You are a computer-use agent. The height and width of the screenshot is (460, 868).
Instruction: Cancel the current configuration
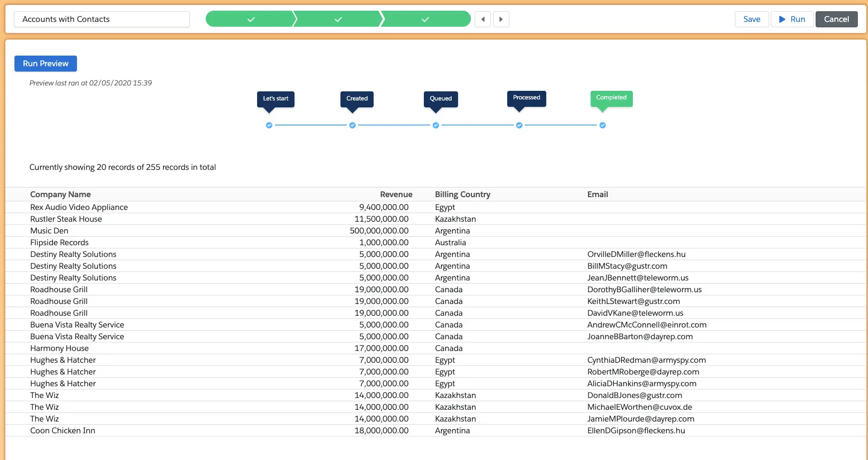836,19
